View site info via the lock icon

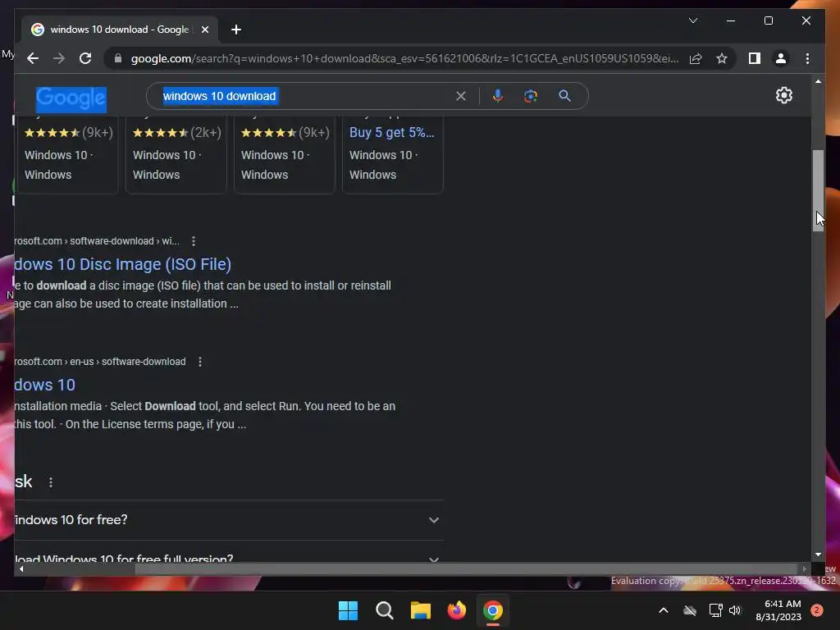click(x=118, y=58)
